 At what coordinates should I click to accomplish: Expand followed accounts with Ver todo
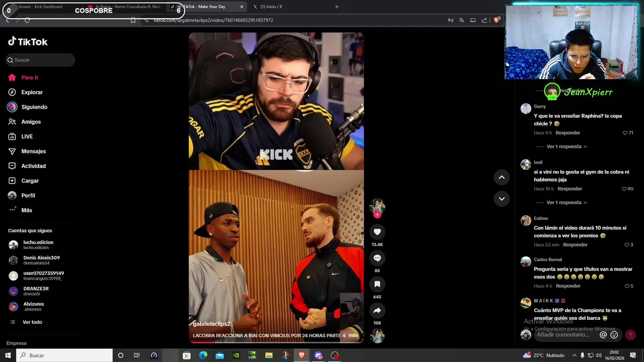32,322
